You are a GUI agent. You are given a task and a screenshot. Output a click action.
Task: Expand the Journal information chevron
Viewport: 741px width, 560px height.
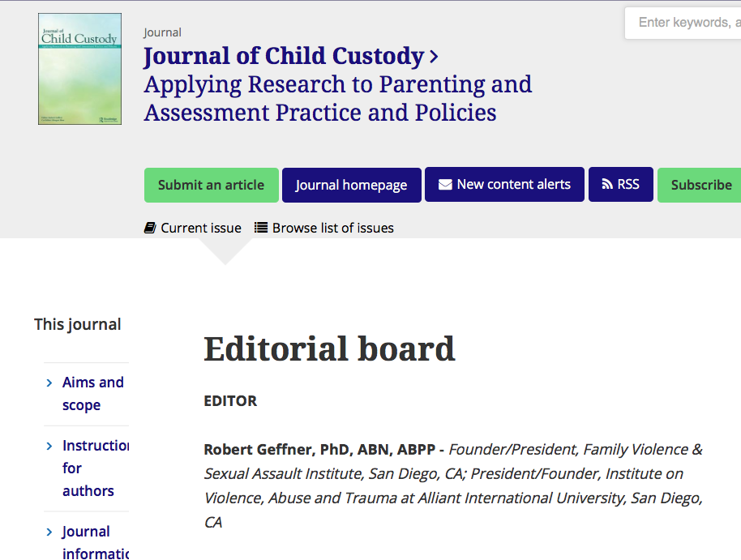[50, 532]
